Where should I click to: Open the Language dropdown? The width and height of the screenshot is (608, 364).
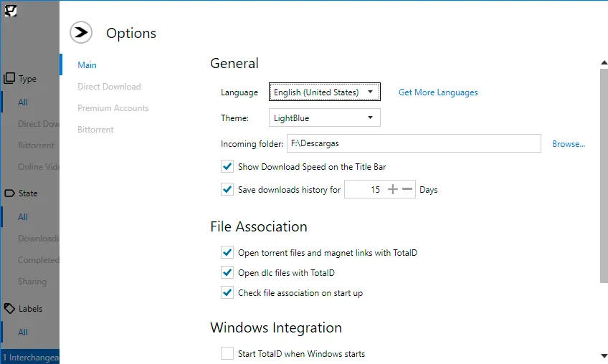(x=325, y=92)
